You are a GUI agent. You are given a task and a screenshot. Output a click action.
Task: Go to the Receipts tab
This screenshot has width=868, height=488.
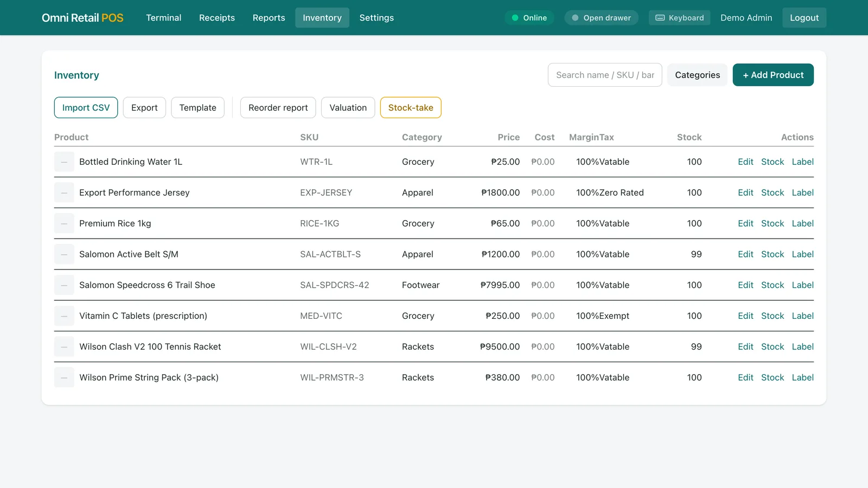pyautogui.click(x=217, y=18)
